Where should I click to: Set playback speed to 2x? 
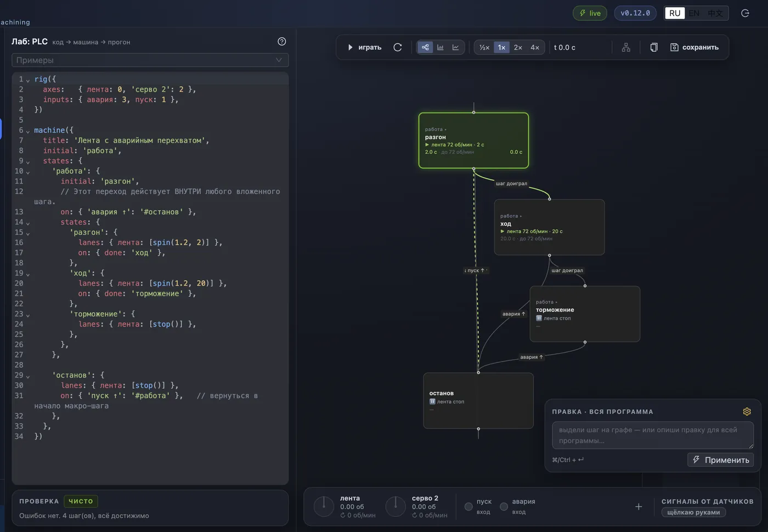[518, 47]
